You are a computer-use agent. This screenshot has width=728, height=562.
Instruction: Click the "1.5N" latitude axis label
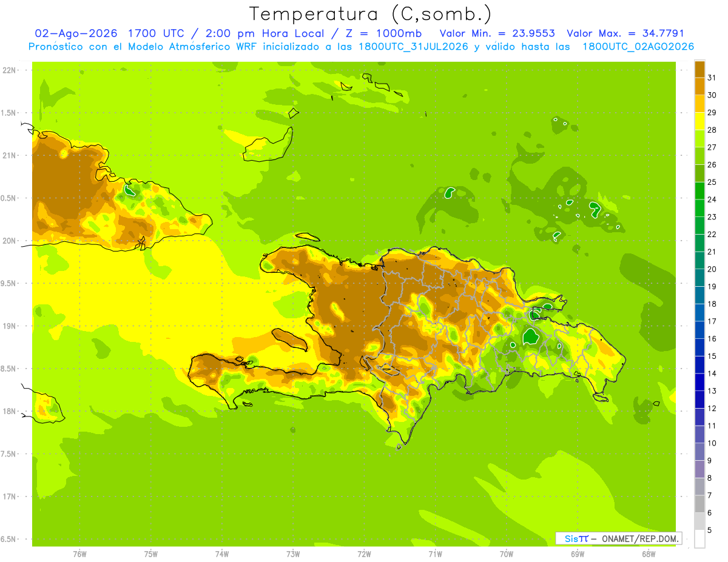[x=9, y=113]
